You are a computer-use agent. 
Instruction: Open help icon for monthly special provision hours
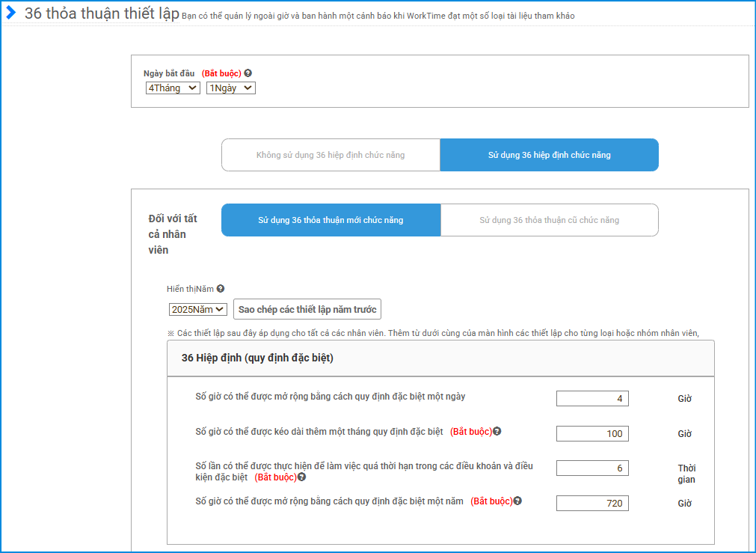point(497,432)
